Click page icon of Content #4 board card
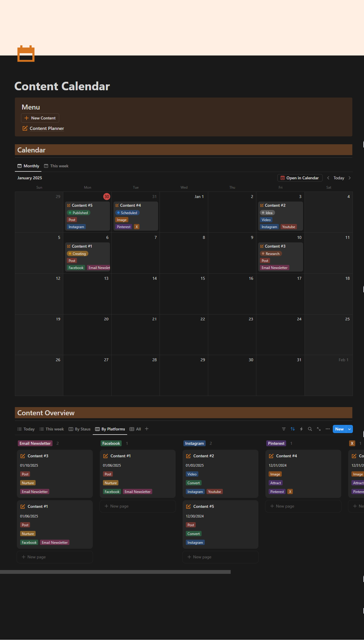This screenshot has width=364, height=641. 271,456
